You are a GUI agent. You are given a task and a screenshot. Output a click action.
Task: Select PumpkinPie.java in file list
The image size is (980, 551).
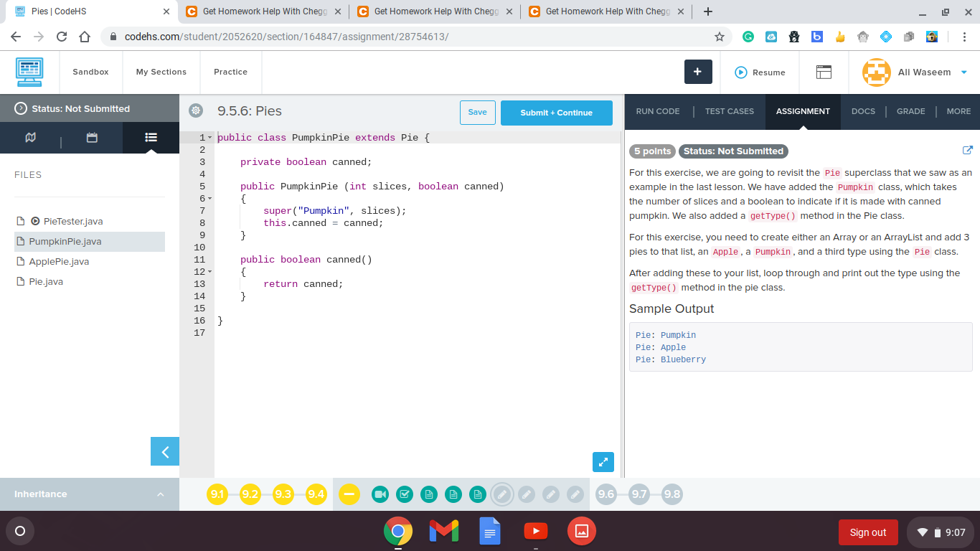(90, 241)
